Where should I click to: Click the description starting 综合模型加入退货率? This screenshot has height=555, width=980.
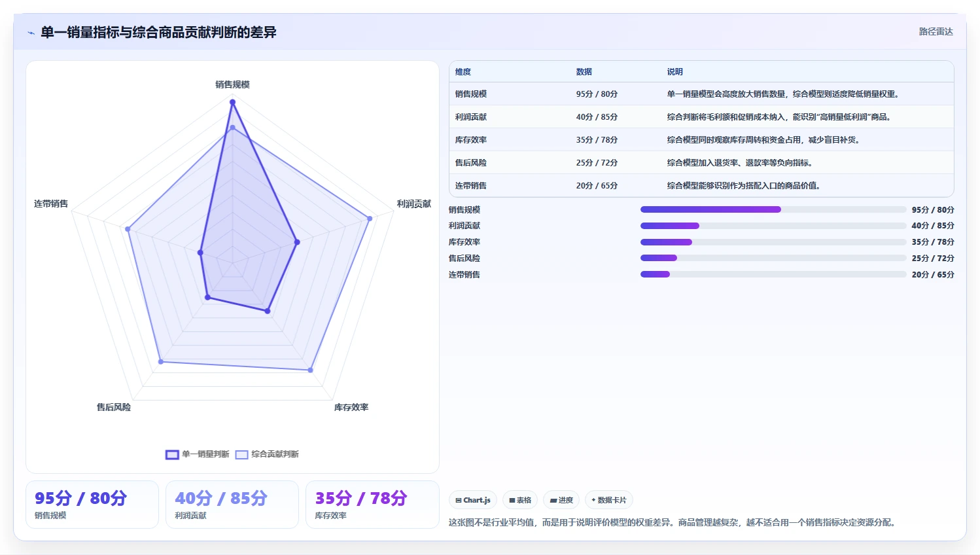741,163
